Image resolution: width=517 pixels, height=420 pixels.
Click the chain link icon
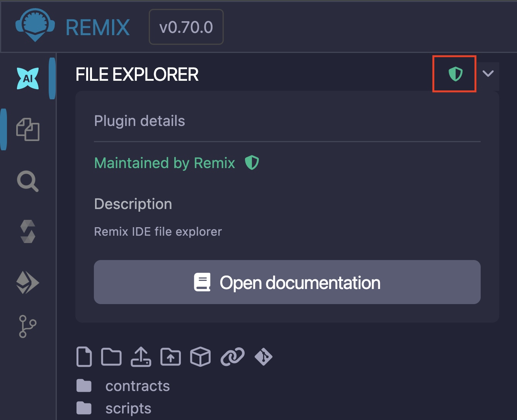tap(233, 357)
